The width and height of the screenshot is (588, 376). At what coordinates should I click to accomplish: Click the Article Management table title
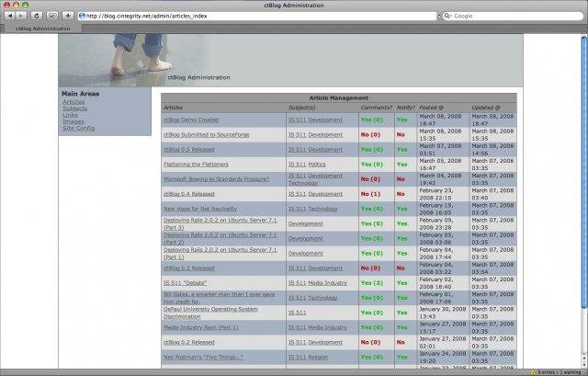click(x=339, y=98)
